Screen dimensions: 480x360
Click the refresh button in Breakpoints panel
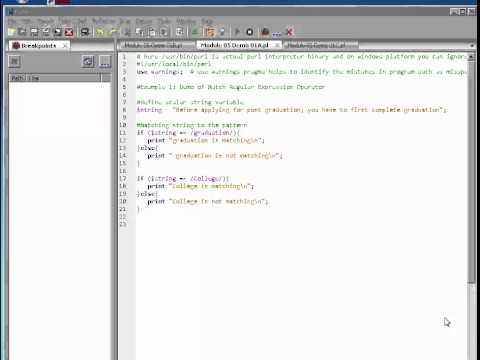[x=88, y=61]
